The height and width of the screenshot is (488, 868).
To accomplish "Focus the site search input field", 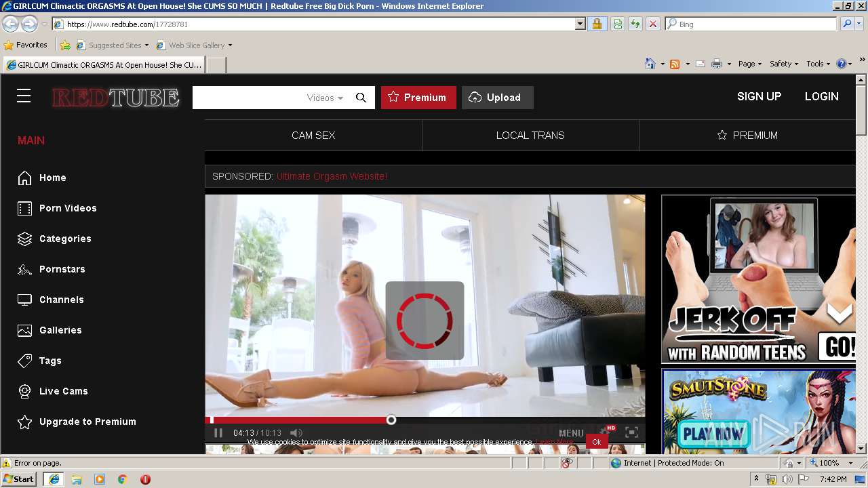I will coord(248,98).
